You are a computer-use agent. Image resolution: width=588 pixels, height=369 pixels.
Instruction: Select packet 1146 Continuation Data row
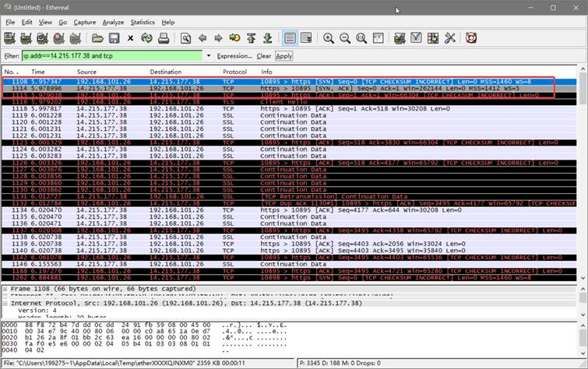pos(290,264)
